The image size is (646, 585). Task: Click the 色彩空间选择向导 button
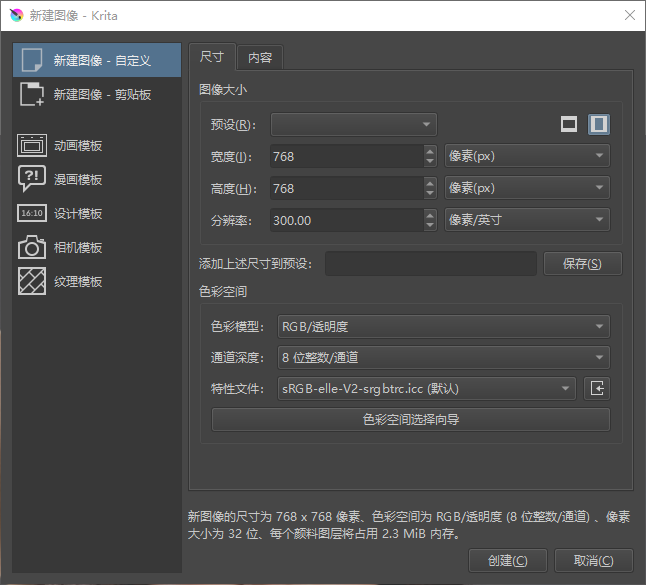tap(411, 419)
